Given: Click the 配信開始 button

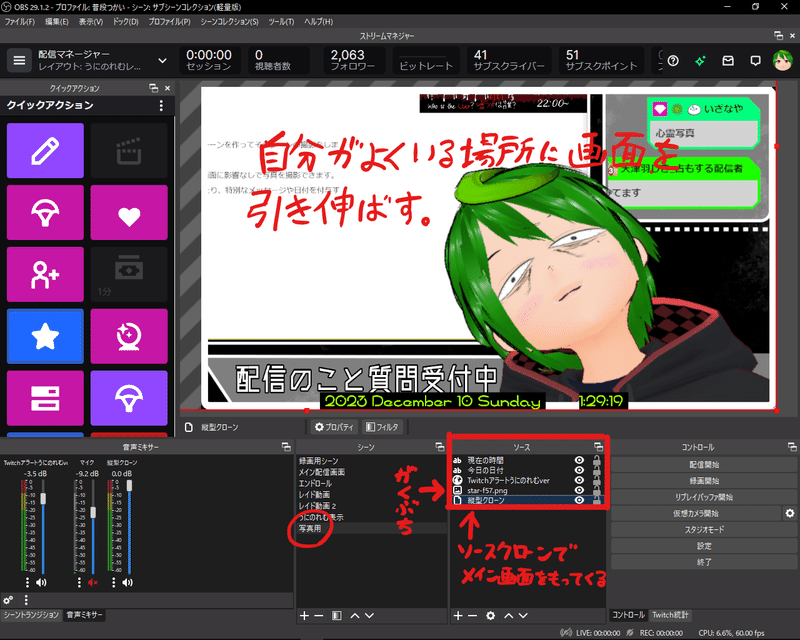Looking at the screenshot, I should click(704, 465).
